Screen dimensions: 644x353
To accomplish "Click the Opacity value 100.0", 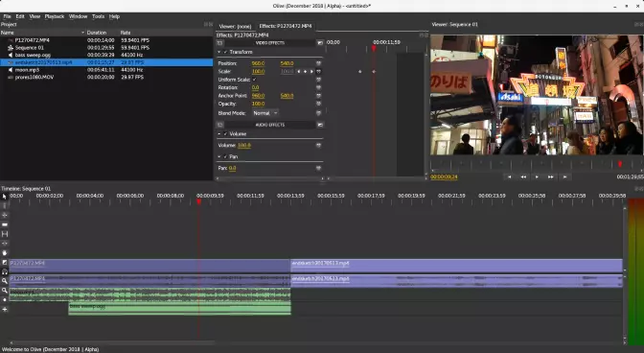I will click(258, 104).
